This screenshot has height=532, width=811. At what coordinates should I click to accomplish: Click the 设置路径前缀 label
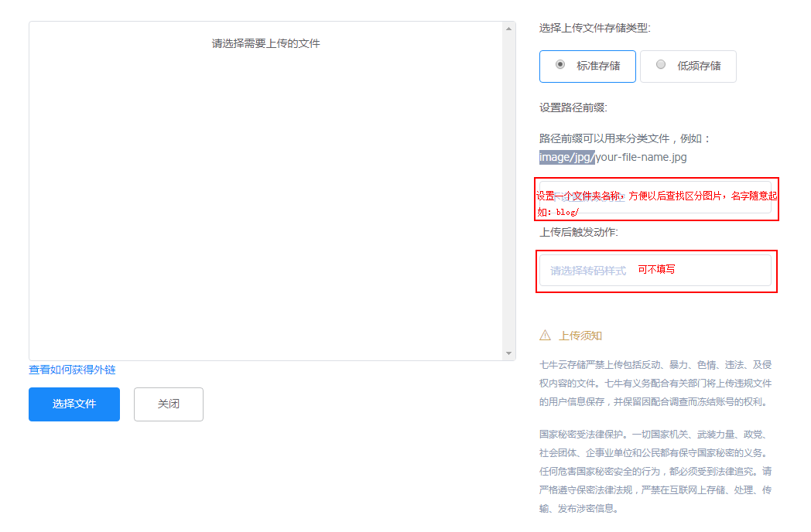pos(573,107)
